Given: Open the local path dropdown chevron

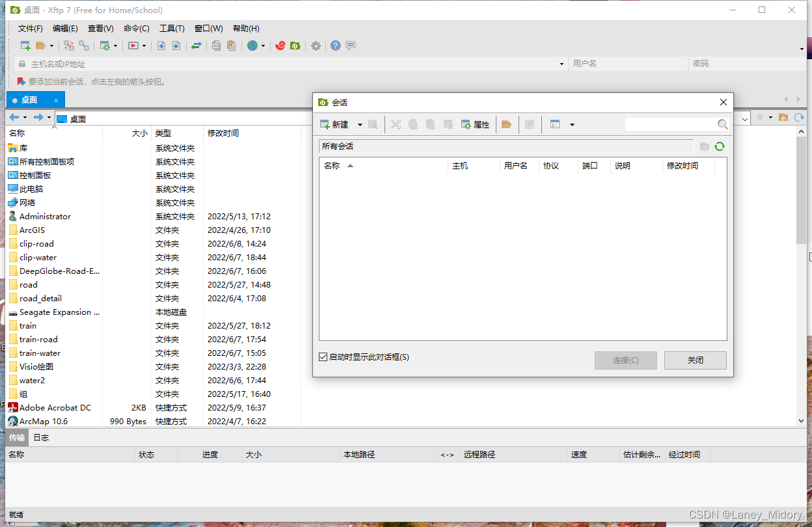Looking at the screenshot, I should click(745, 118).
